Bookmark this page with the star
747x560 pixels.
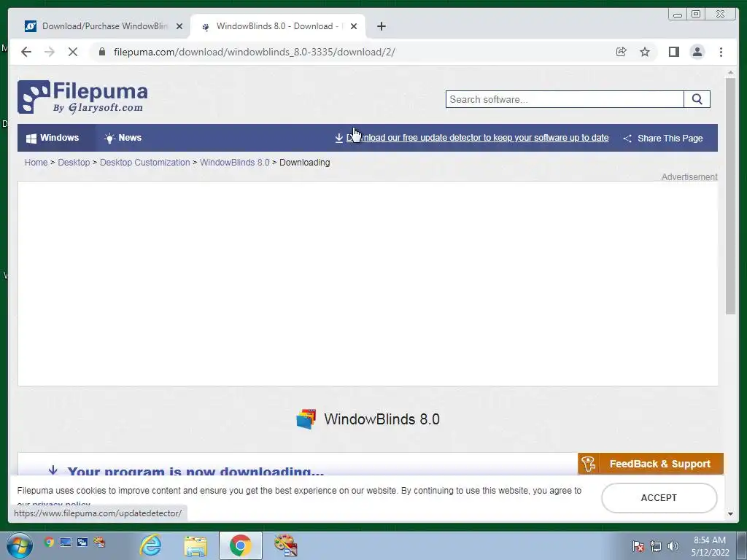coord(645,52)
